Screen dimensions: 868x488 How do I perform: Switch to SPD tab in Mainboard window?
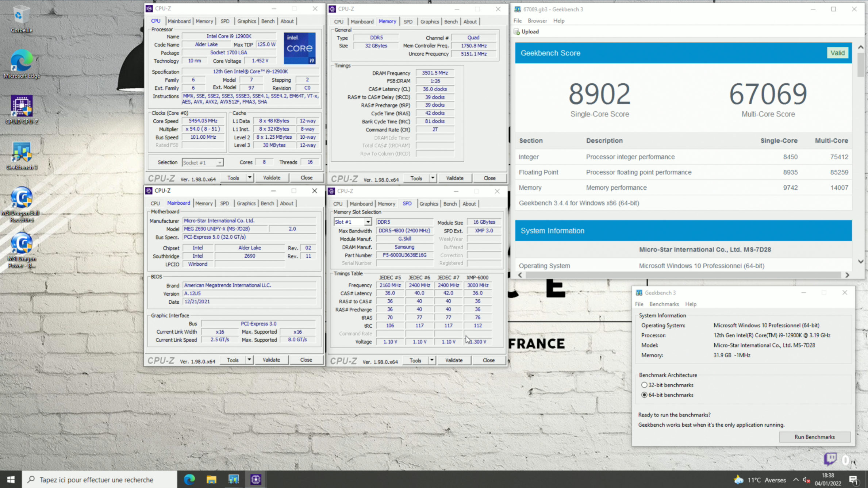pyautogui.click(x=224, y=203)
